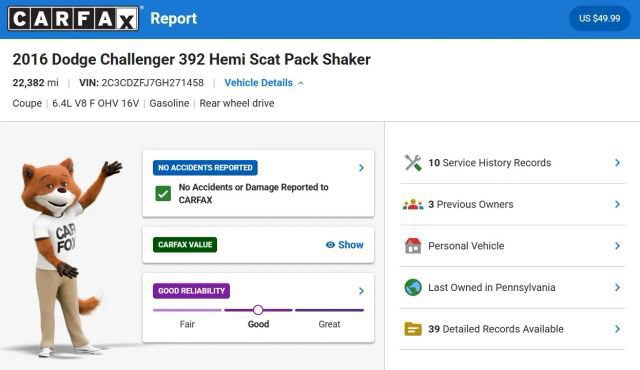Click the green No Accidents checkmark box
Image resolution: width=640 pixels, height=370 pixels.
tap(163, 193)
